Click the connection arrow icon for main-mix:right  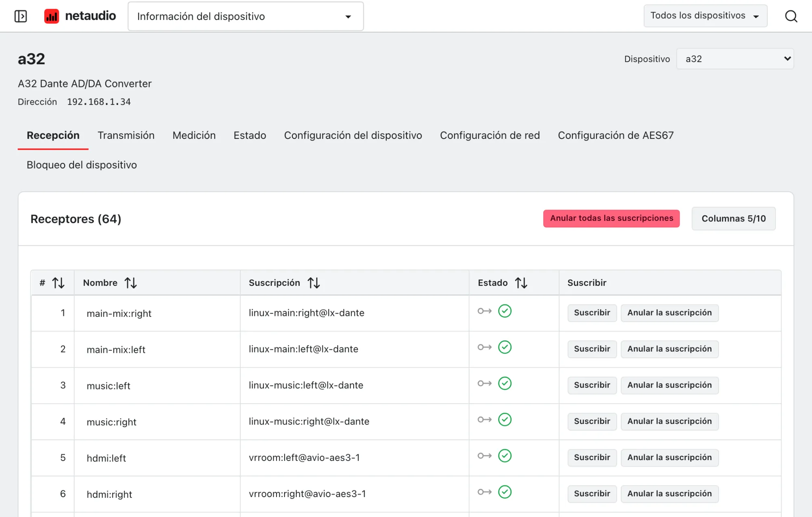(485, 311)
